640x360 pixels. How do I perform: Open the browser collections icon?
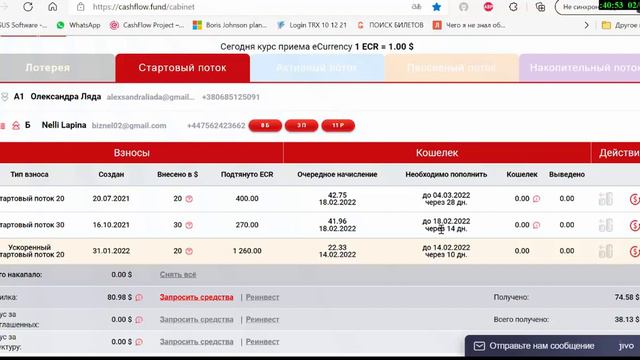coord(540,7)
